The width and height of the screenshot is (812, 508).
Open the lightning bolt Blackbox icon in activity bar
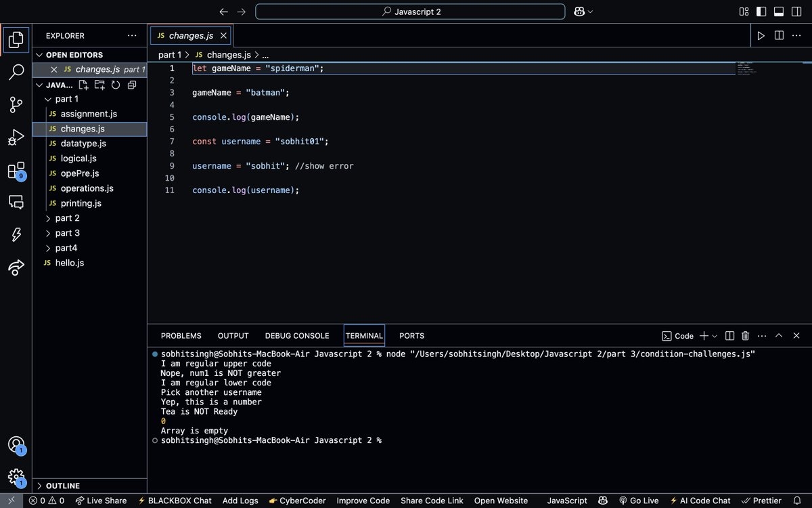pyautogui.click(x=16, y=234)
